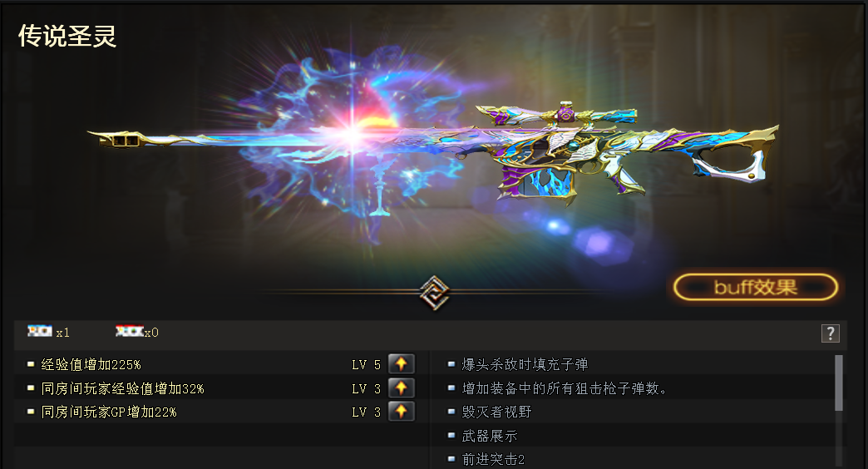Click the buff效果 button
868x469 pixels.
(756, 288)
